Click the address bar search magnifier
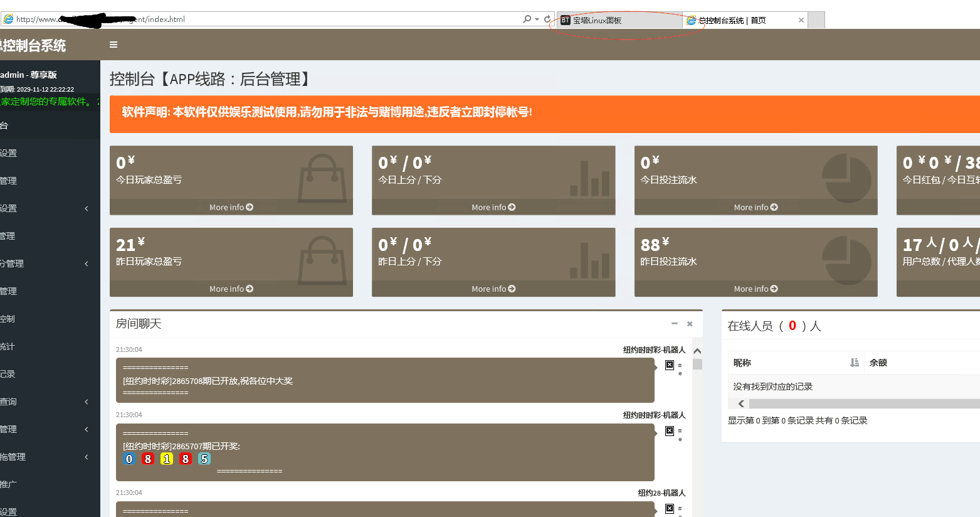980x517 pixels. (x=527, y=19)
